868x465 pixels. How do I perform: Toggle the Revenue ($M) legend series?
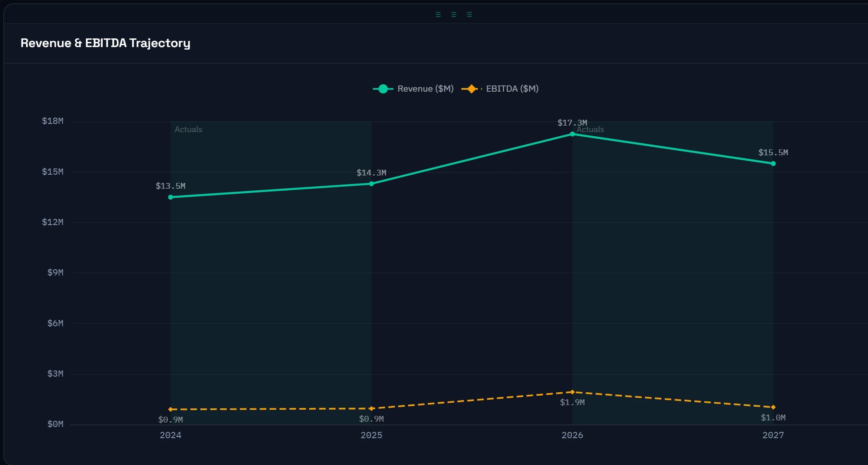(413, 89)
